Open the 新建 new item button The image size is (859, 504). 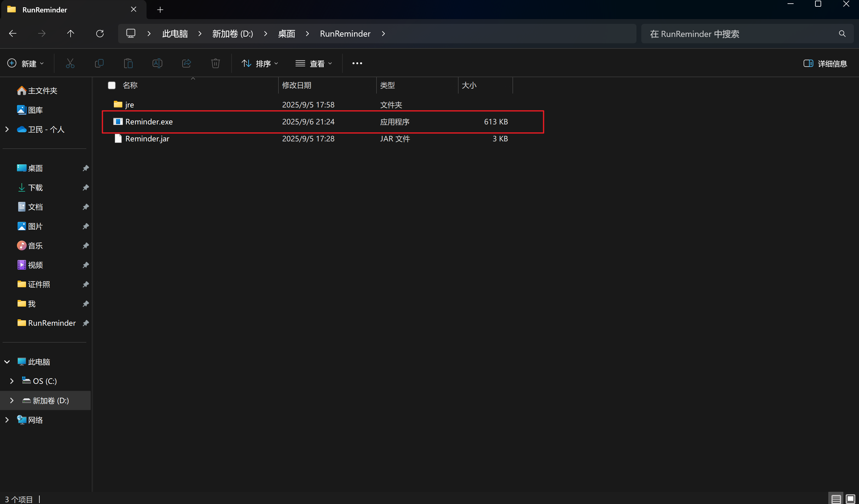point(26,64)
